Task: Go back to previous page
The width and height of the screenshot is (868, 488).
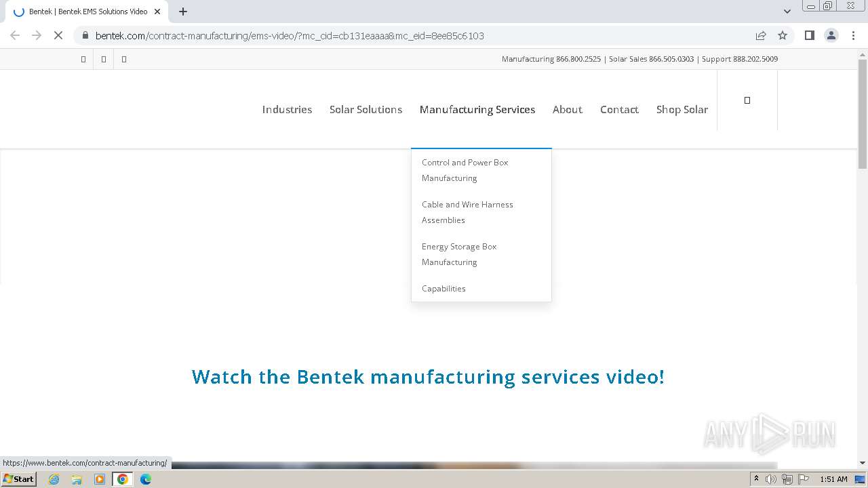Action: click(x=15, y=35)
